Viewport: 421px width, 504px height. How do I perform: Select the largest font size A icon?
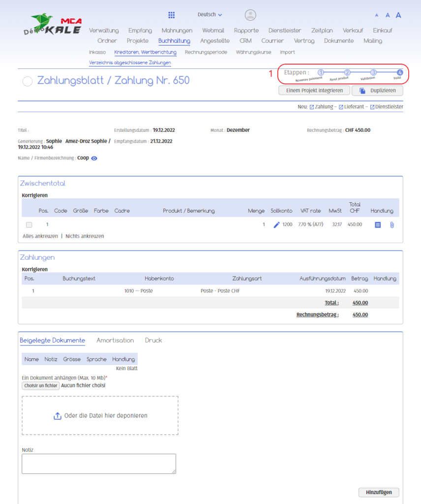(398, 15)
